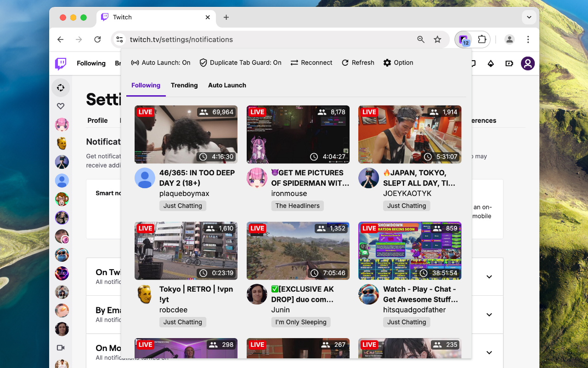Open the browser extensions puzzle icon
This screenshot has width=588, height=368.
tap(481, 40)
